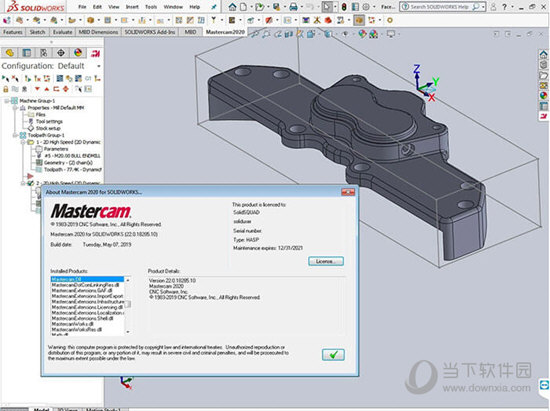
Task: Expand the task bar handle above panel tabs
Action: (52, 42)
